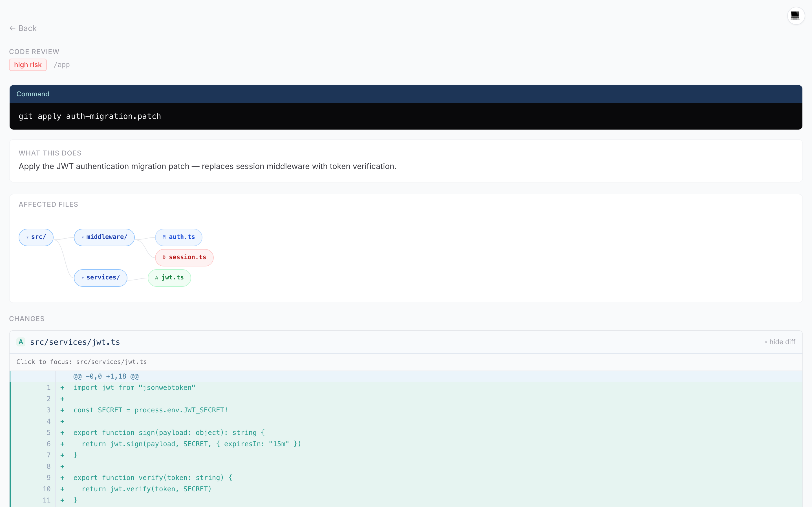
Task: Select the git apply command text
Action: 90,116
